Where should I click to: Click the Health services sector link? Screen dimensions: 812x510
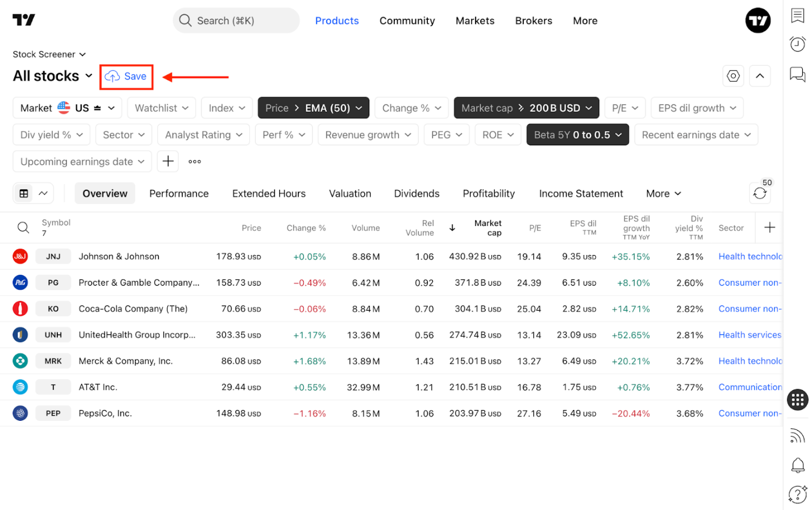[750, 335]
